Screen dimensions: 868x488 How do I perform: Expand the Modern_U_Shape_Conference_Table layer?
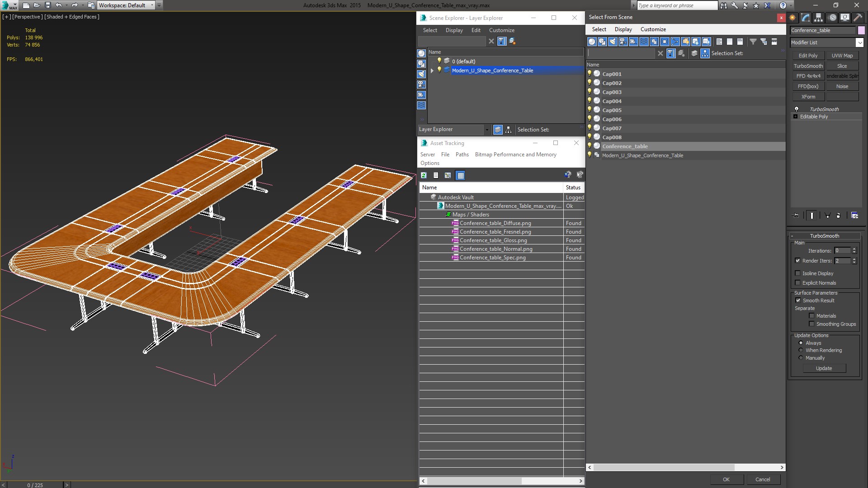click(432, 70)
